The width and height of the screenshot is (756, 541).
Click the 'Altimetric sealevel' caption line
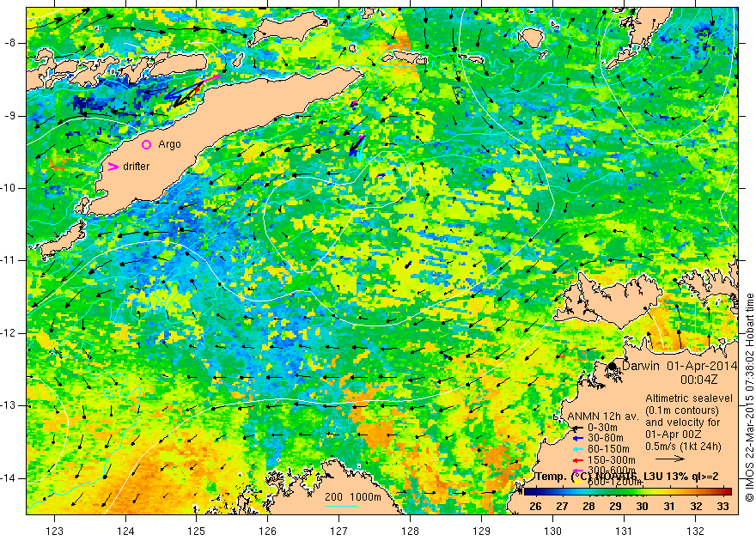click(689, 399)
